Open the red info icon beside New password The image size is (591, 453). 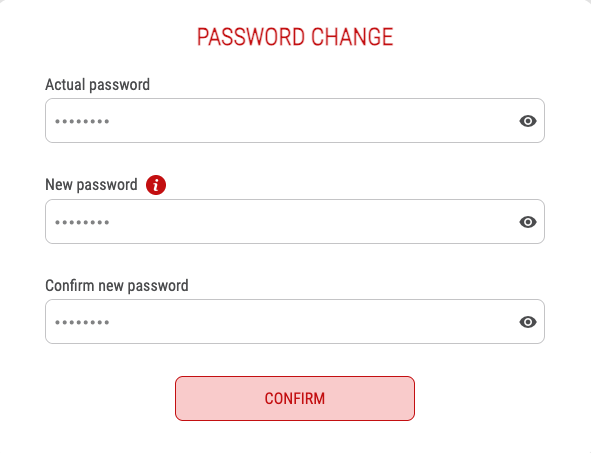click(156, 185)
